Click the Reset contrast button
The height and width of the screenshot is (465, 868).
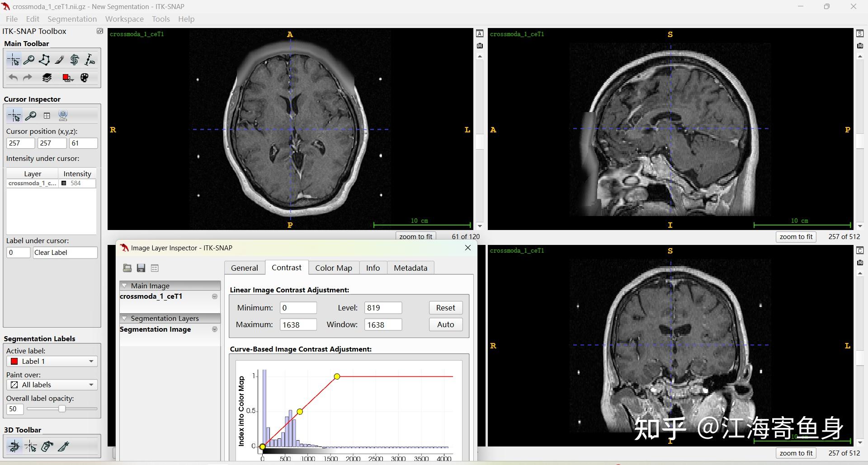pyautogui.click(x=445, y=308)
